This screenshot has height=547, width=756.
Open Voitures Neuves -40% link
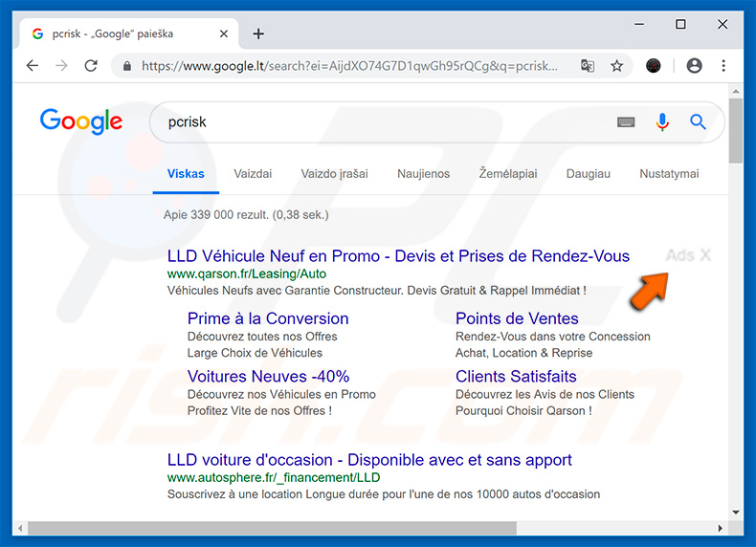pos(269,377)
